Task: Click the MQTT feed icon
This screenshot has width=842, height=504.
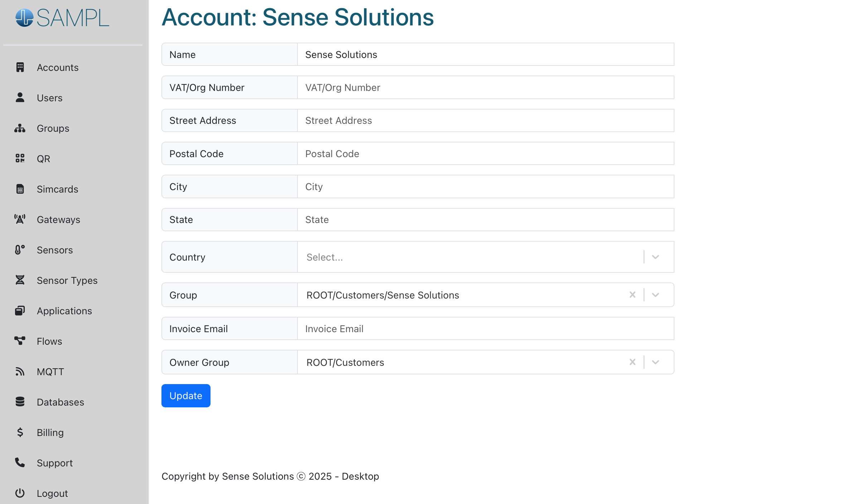Action: (x=20, y=371)
